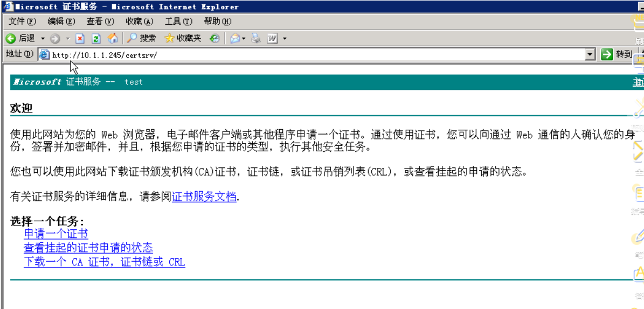Click the History clock icon in toolbar
This screenshot has height=309, width=644.
point(214,39)
